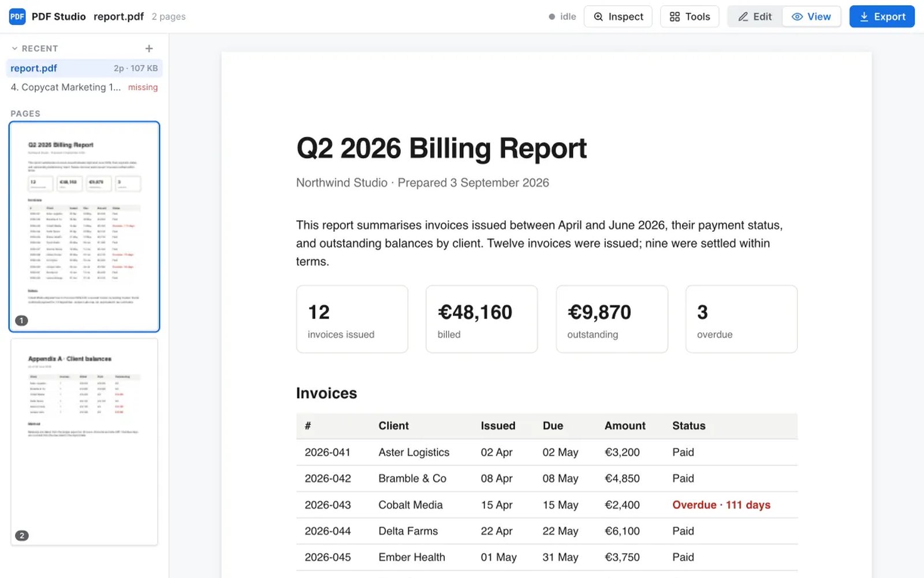Export the document
The image size is (924, 578).
[x=882, y=17]
